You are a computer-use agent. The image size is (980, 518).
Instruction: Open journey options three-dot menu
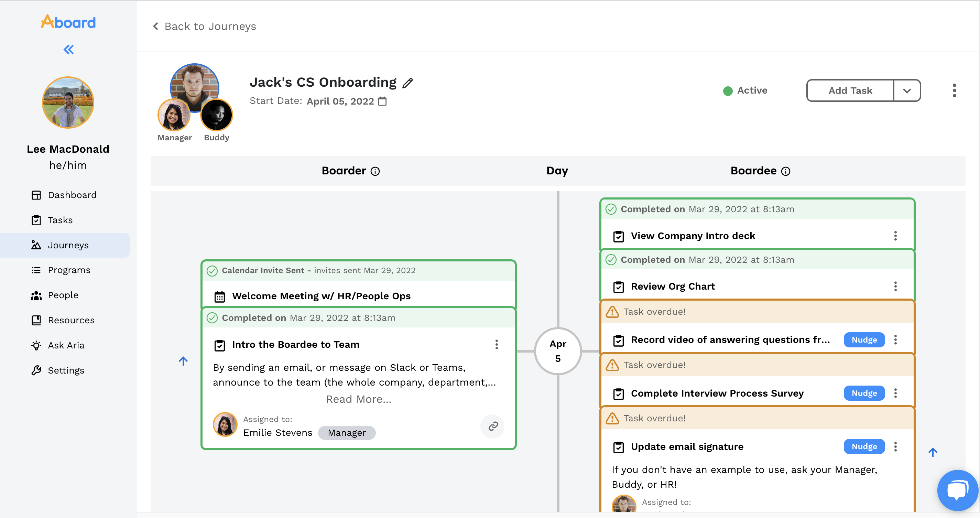tap(954, 90)
